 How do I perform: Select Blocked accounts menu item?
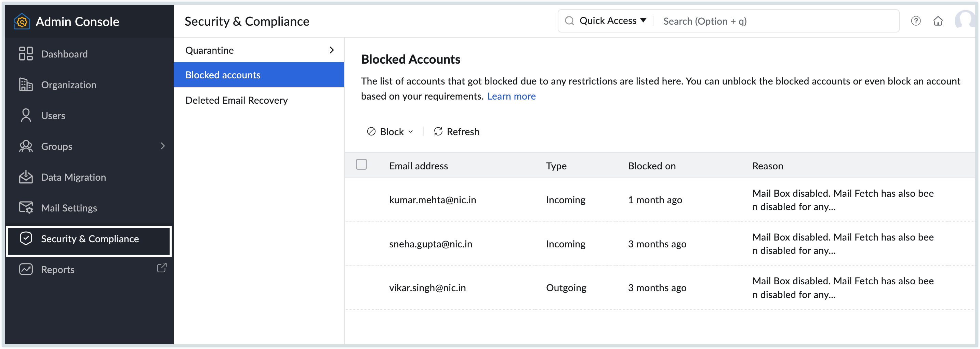223,75
